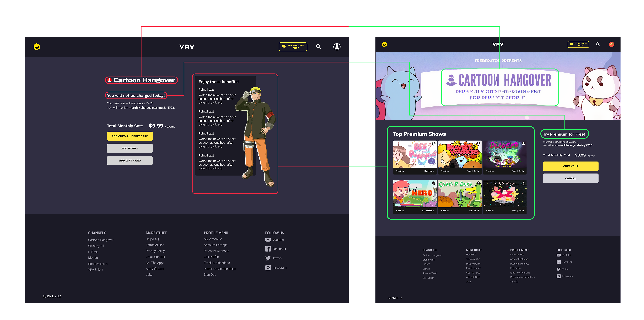Click the Cartoon Hangover channel icon by heading
The image size is (644, 320).
click(109, 80)
